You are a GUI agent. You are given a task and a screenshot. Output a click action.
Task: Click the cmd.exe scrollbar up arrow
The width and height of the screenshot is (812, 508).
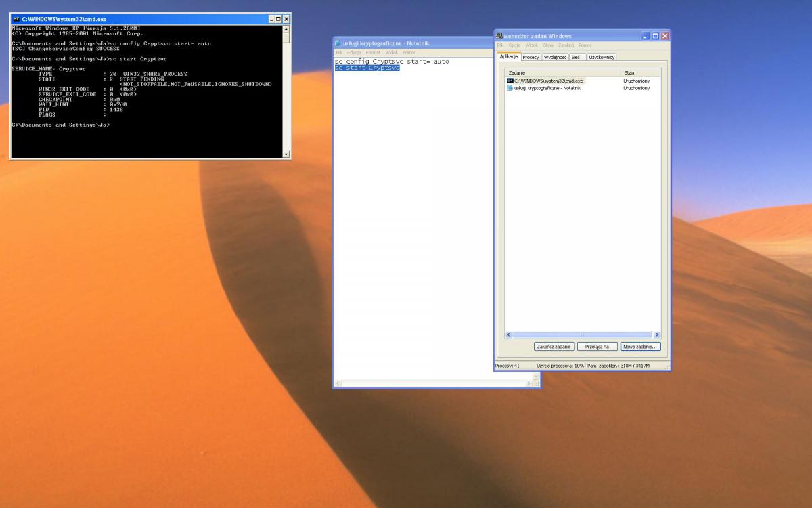pos(286,28)
